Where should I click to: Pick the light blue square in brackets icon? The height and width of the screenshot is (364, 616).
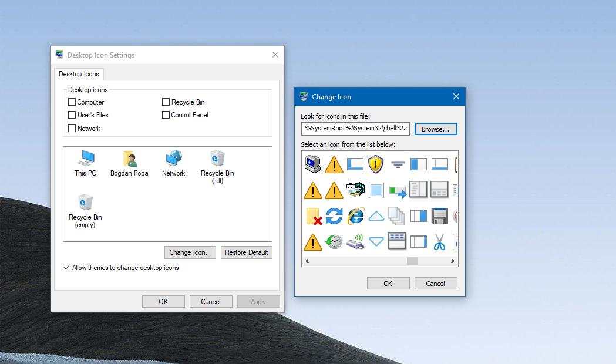pos(376,190)
